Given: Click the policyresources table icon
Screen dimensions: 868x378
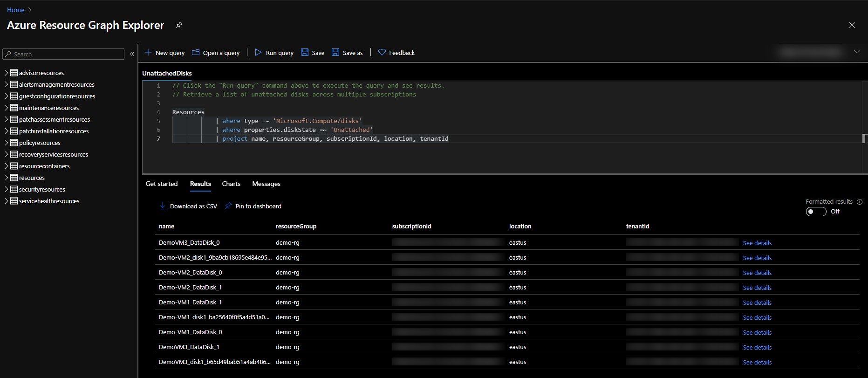Looking at the screenshot, I should click(14, 143).
